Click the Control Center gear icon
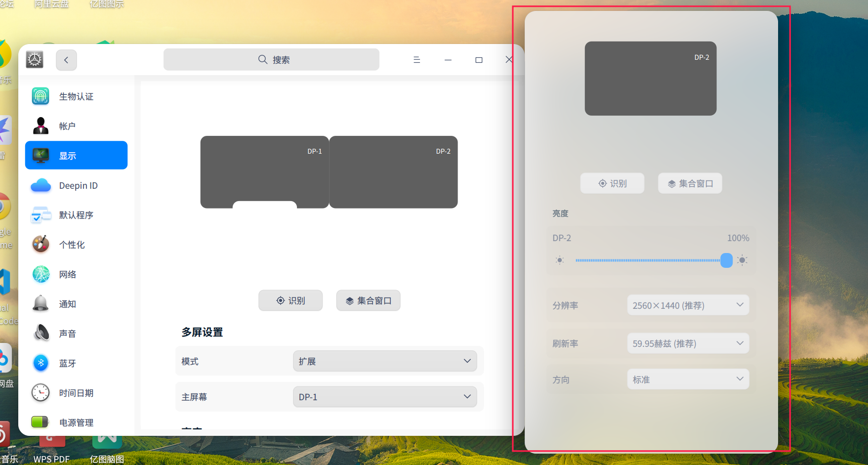This screenshot has height=465, width=868. 35,60
